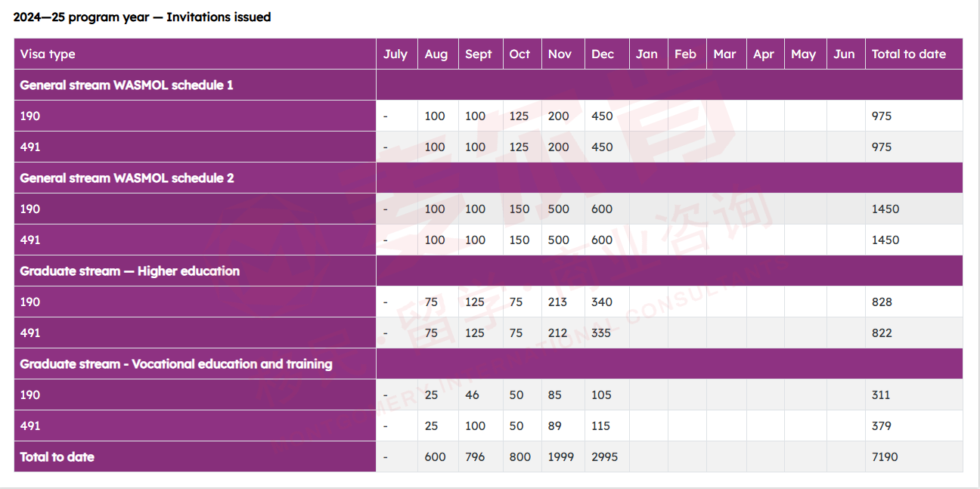Click Oct value 150 in schedule 2 row 190
Screen dimensions: 980x489
(519, 209)
